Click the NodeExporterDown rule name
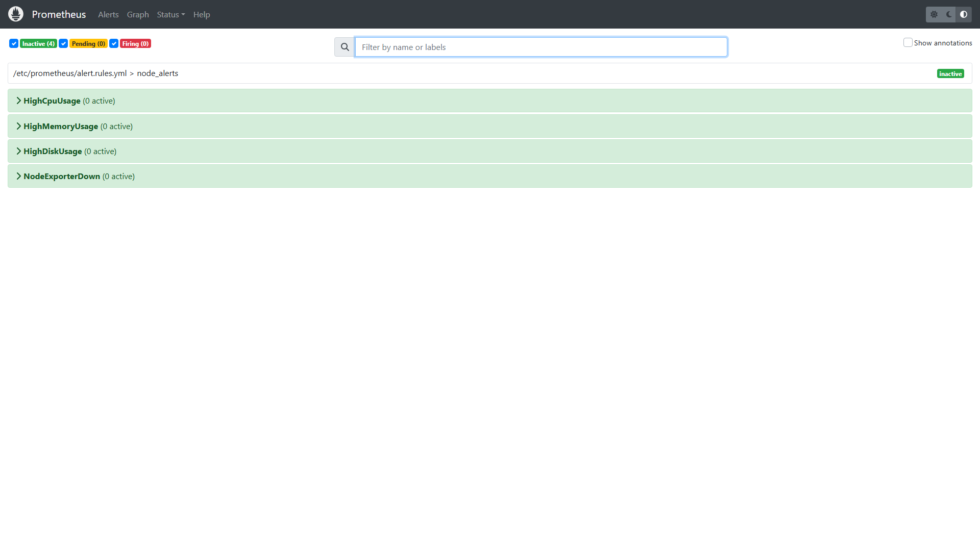This screenshot has height=551, width=980. click(x=62, y=177)
